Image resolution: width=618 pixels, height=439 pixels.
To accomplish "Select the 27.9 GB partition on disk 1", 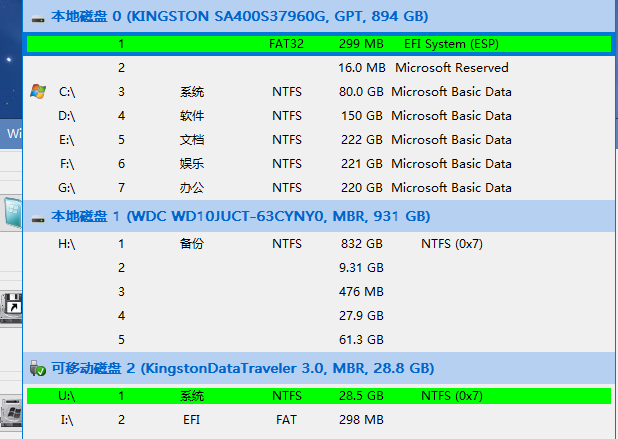I will click(x=318, y=316).
